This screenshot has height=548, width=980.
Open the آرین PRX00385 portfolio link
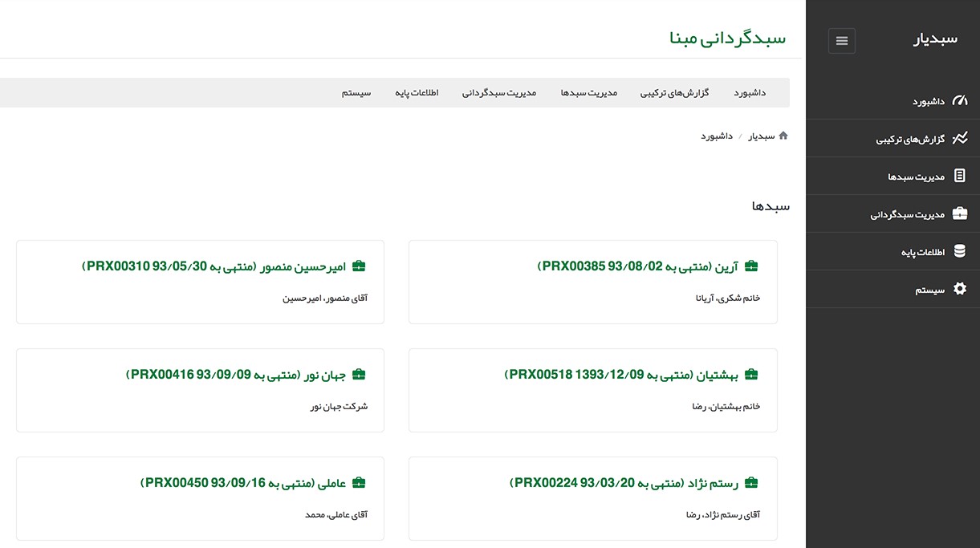(638, 266)
